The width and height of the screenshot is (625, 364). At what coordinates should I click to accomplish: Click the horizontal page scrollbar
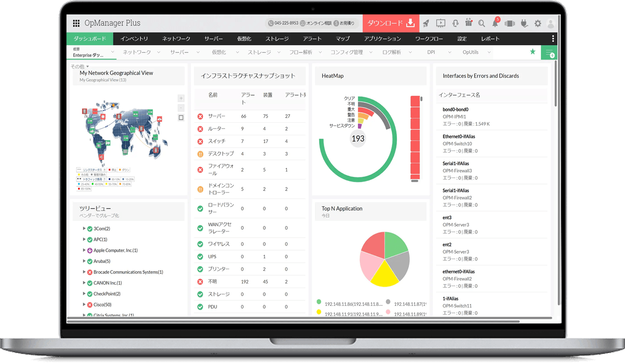[x=293, y=322]
